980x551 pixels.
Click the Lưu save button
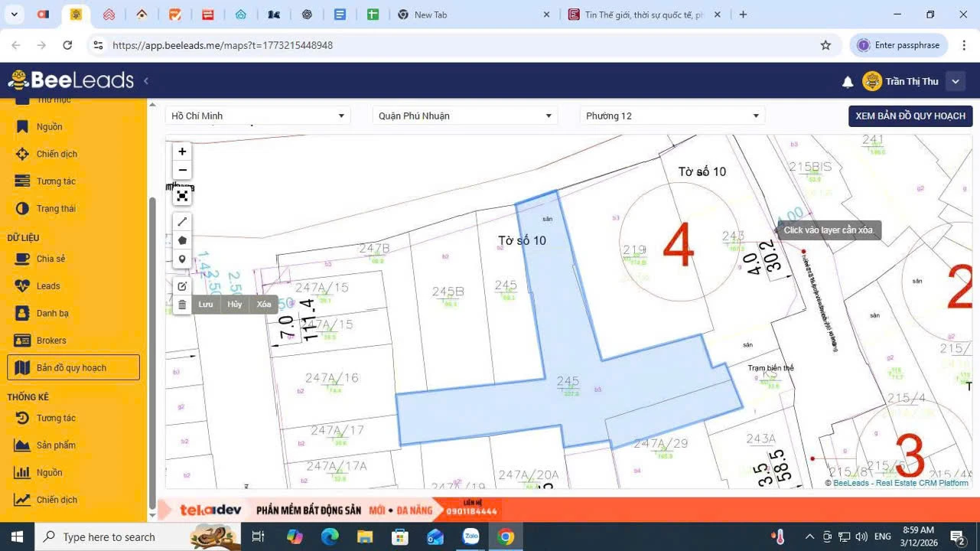point(206,305)
